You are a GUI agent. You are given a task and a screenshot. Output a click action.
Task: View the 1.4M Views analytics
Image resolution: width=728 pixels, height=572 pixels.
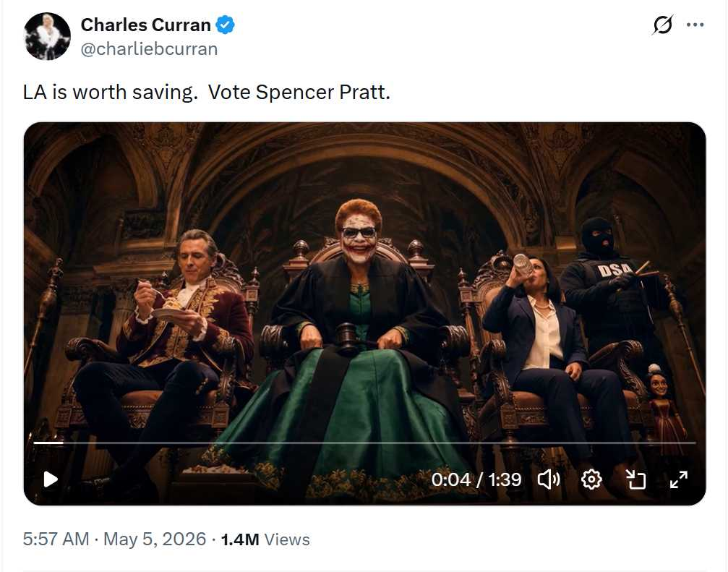click(x=265, y=539)
